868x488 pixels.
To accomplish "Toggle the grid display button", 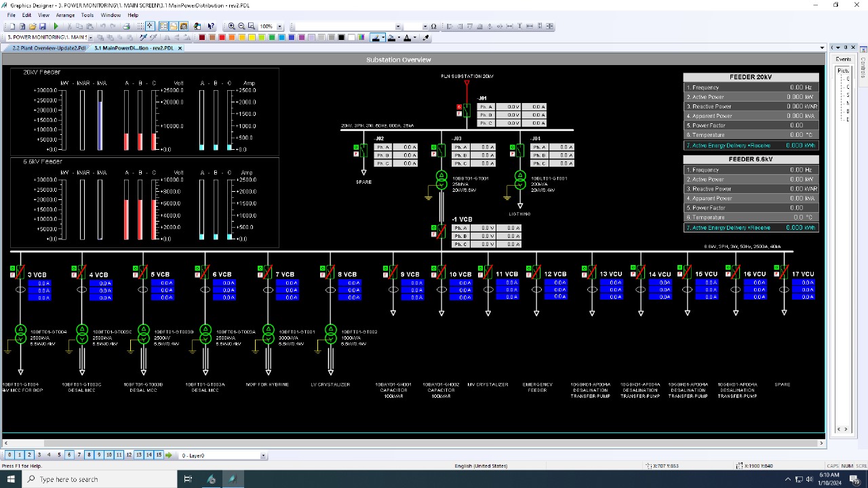I will [x=140, y=26].
